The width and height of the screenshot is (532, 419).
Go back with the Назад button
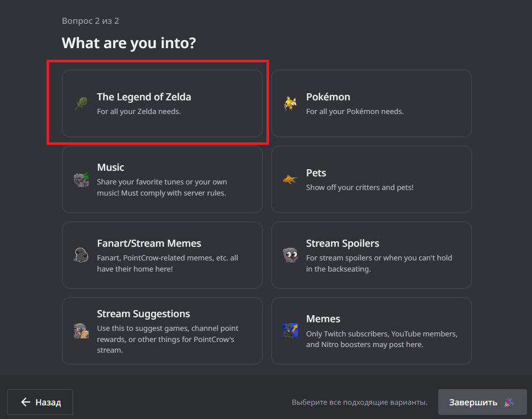(x=40, y=402)
